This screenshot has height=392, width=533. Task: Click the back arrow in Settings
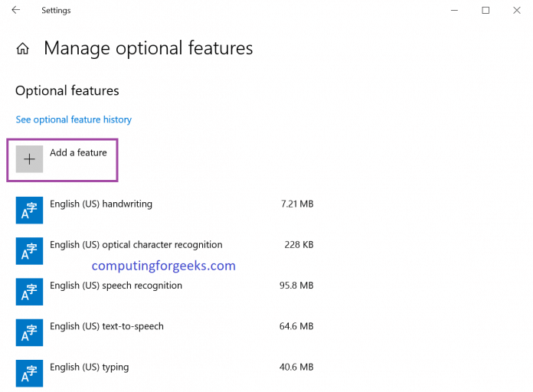click(16, 11)
